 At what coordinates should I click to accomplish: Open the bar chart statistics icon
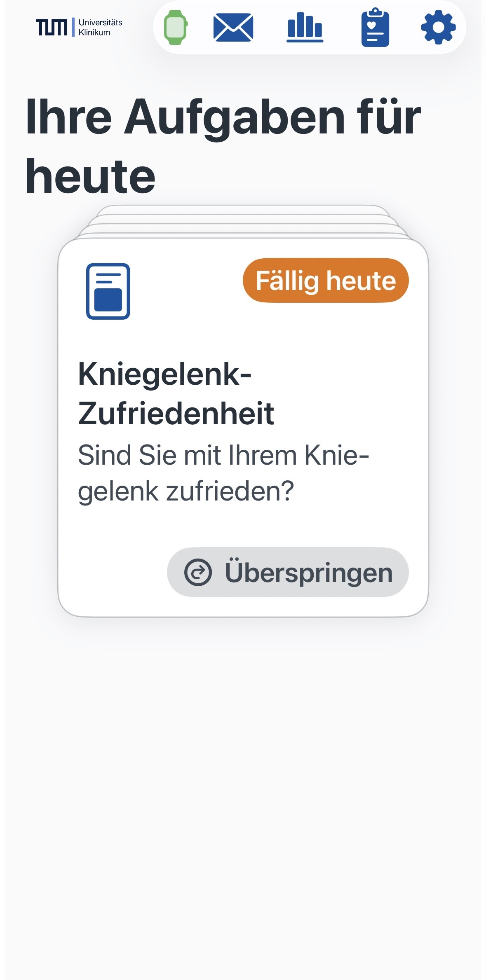(305, 27)
